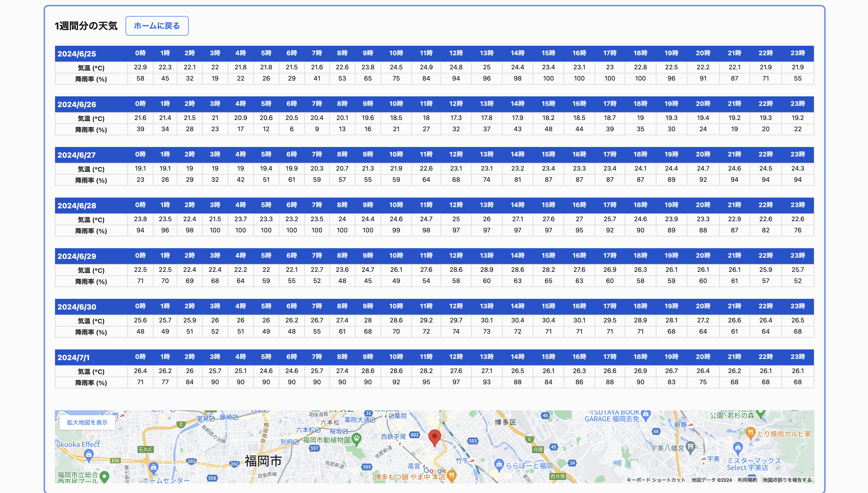The image size is (868, 493).
Task: Click the TSUTAYA BOOK GARAGE shopping icon
Action: point(646,414)
